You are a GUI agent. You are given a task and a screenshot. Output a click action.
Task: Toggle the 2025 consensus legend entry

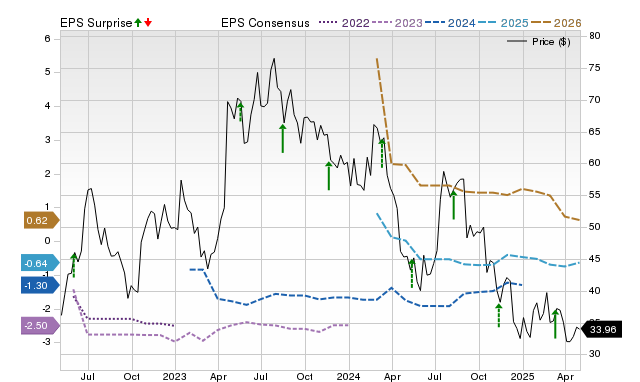point(503,23)
